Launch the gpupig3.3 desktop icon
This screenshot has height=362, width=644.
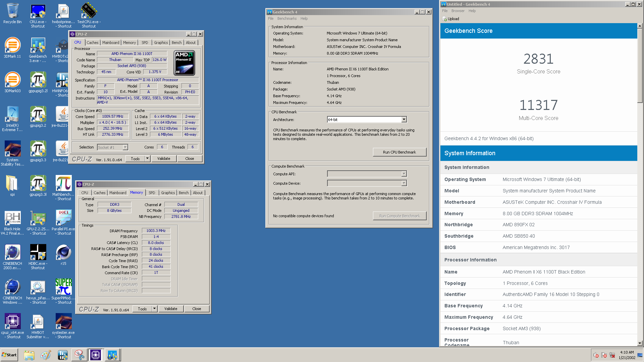pos(38,152)
